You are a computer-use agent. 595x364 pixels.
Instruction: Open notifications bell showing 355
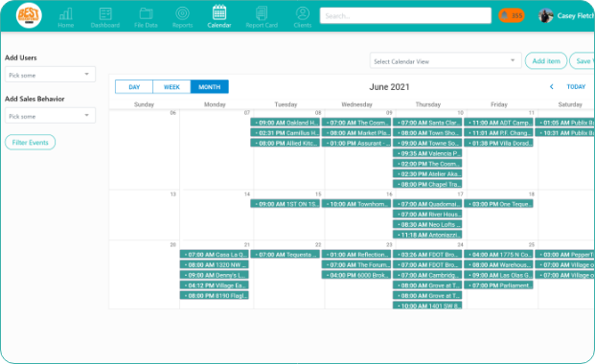pyautogui.click(x=511, y=15)
